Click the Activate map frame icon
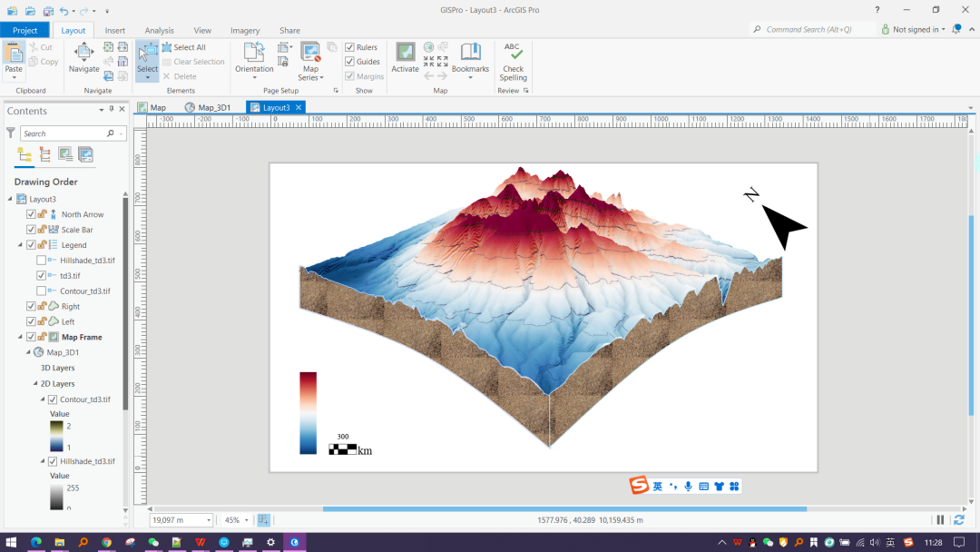Viewport: 980px width, 552px height. (x=405, y=58)
